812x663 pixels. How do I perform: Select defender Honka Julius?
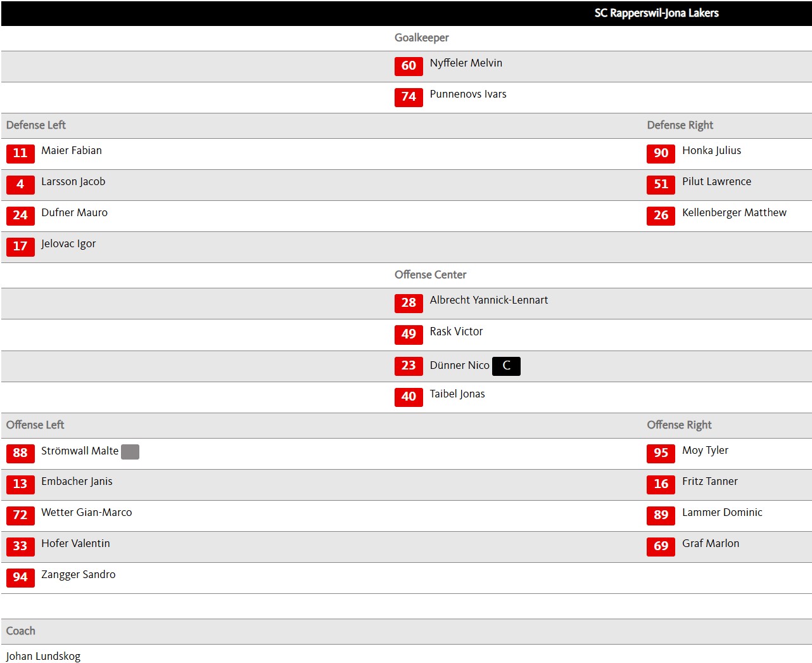tap(711, 151)
